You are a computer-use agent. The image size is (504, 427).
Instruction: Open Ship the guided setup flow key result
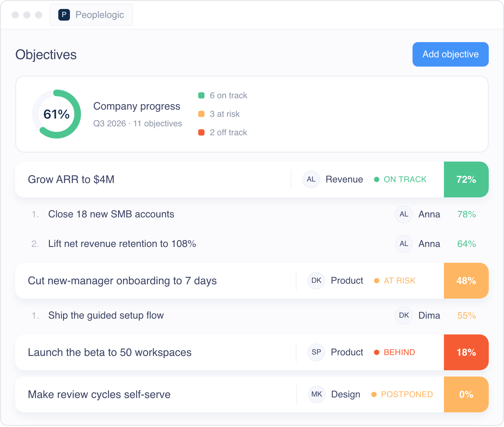(x=106, y=315)
